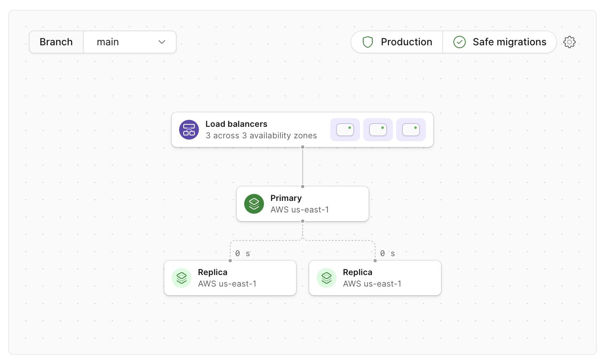Open the branch dropdown showing main
The width and height of the screenshot is (607, 364).
[130, 42]
